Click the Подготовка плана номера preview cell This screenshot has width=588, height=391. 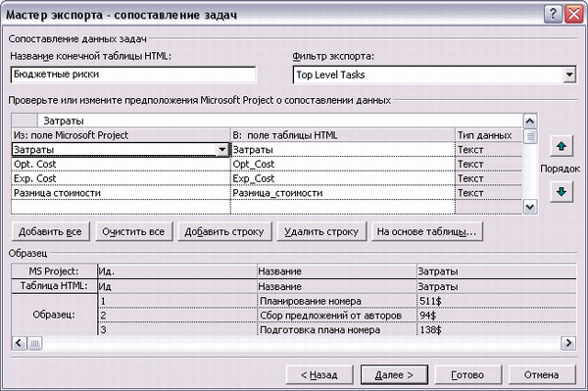[337, 329]
